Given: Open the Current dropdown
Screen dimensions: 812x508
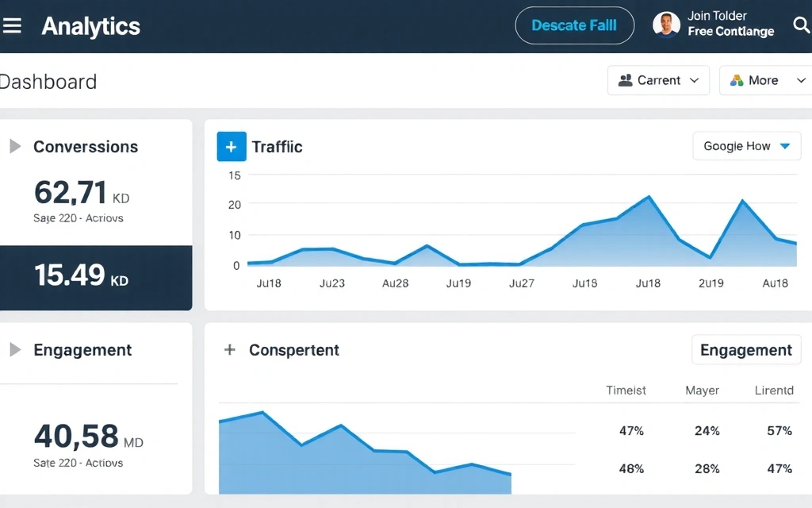Looking at the screenshot, I should click(658, 80).
